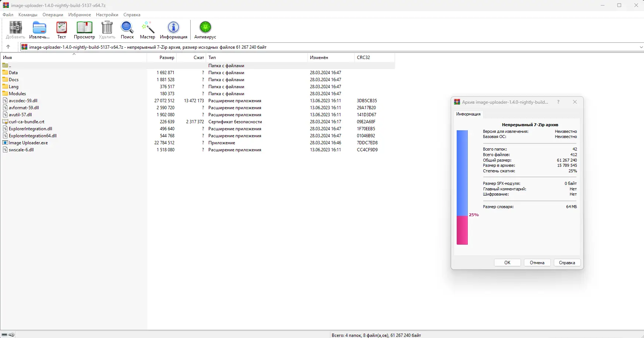
Task: Click the key icon in the status bar
Action: (x=12, y=335)
